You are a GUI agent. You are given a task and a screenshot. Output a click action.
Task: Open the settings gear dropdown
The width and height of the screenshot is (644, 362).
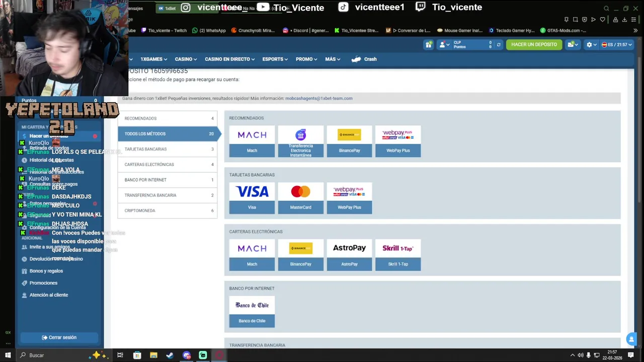tap(591, 45)
